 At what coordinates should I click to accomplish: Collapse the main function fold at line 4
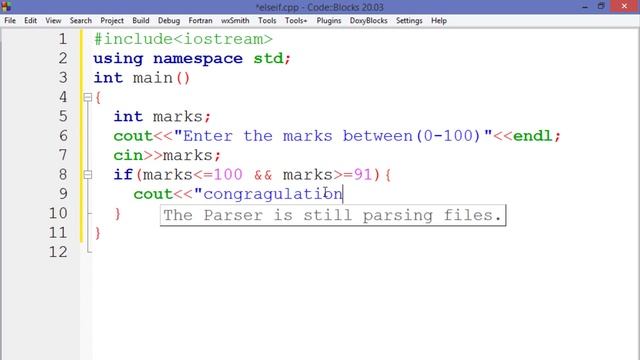87,97
